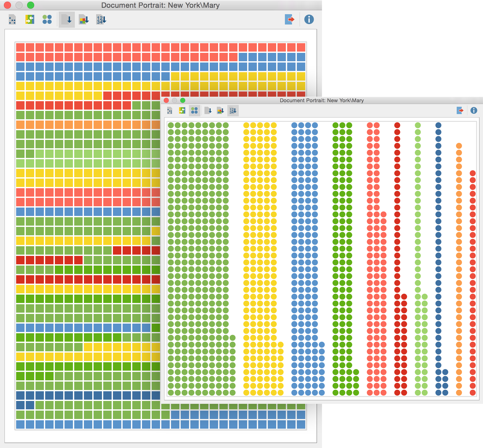Image resolution: width=483 pixels, height=448 pixels.
Task: Click yellow-green-blue arrows icon in back window
Action: 30,19
